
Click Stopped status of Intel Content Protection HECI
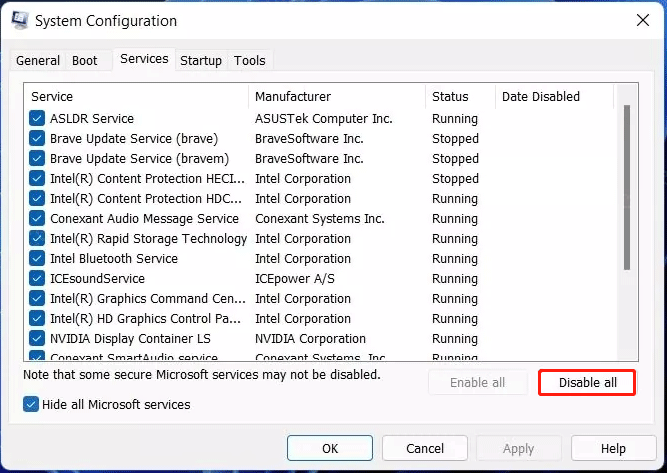[x=455, y=178]
